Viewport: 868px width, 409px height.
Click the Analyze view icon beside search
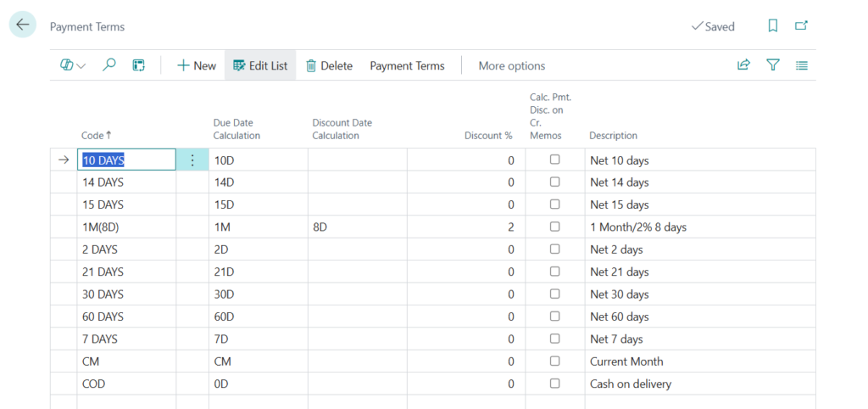click(139, 65)
